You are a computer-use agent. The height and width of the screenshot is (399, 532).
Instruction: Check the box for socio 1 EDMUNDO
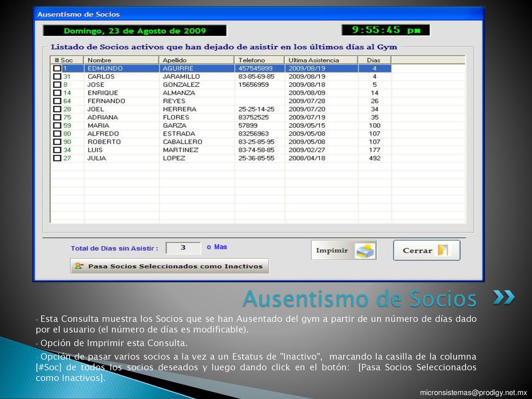click(x=57, y=68)
